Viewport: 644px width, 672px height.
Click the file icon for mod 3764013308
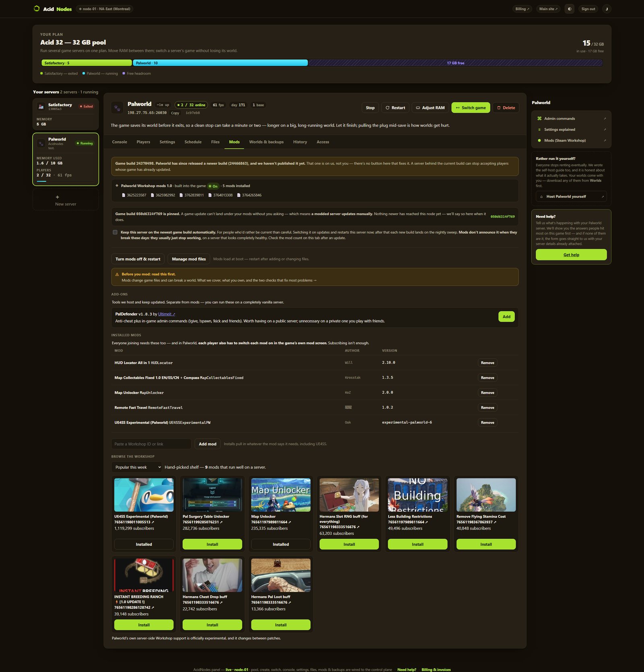[210, 195]
